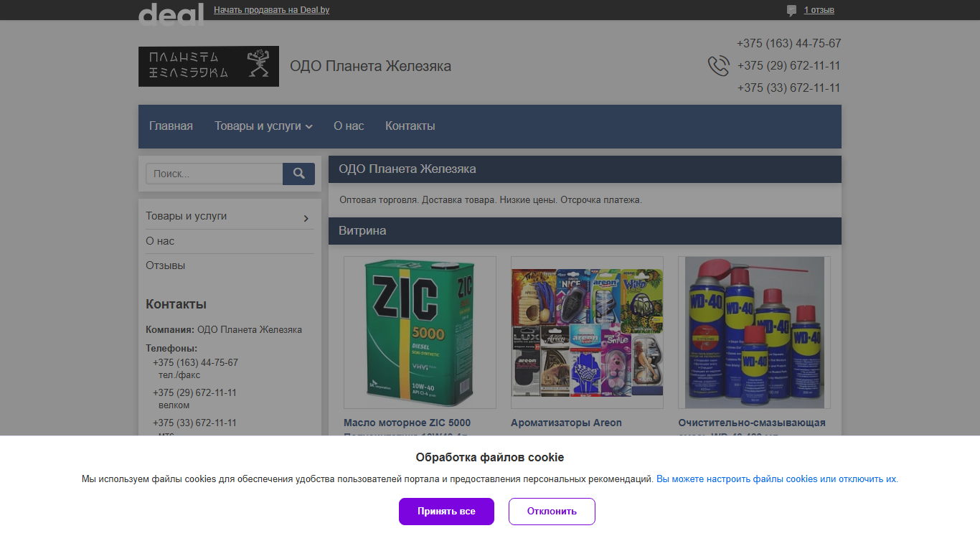Click the ОДО Планета Железяка header title
The height and width of the screenshot is (551, 980).
370,67
